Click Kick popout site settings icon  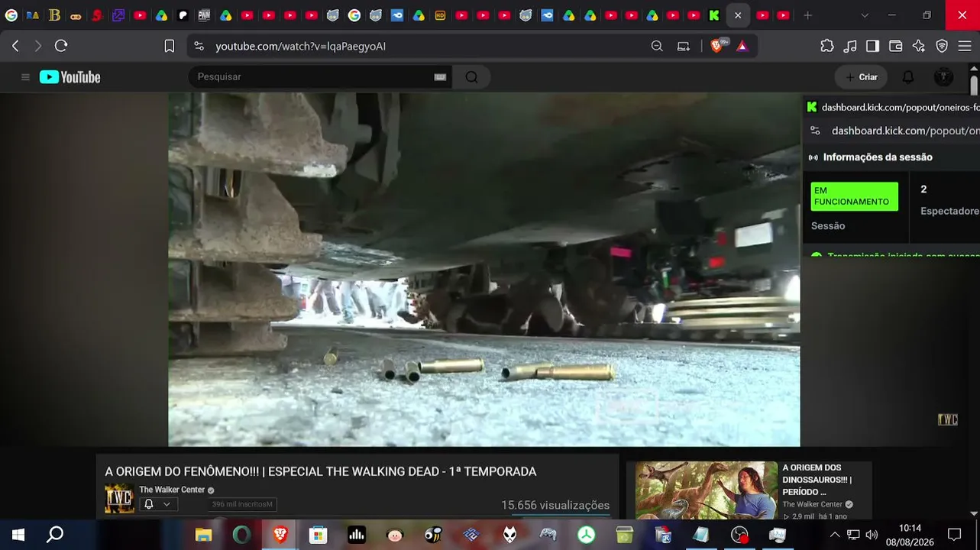coord(815,131)
